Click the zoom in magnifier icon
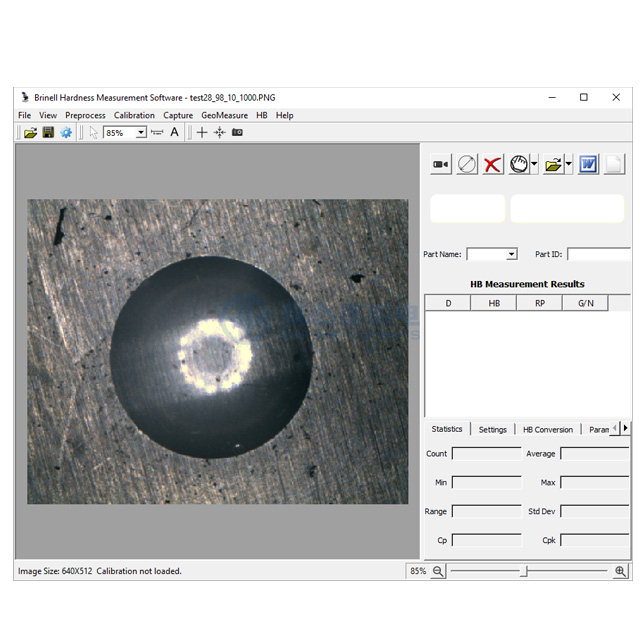 point(620,571)
